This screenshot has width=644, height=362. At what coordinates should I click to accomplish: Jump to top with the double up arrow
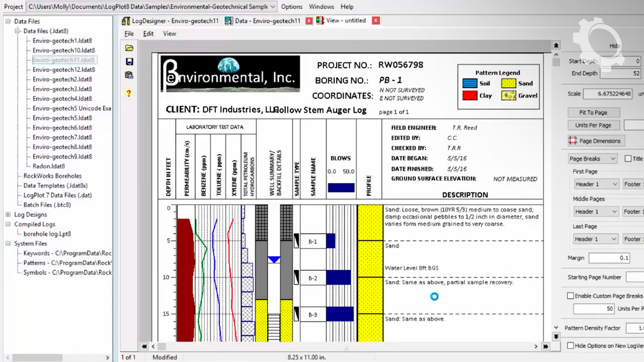(x=556, y=45)
